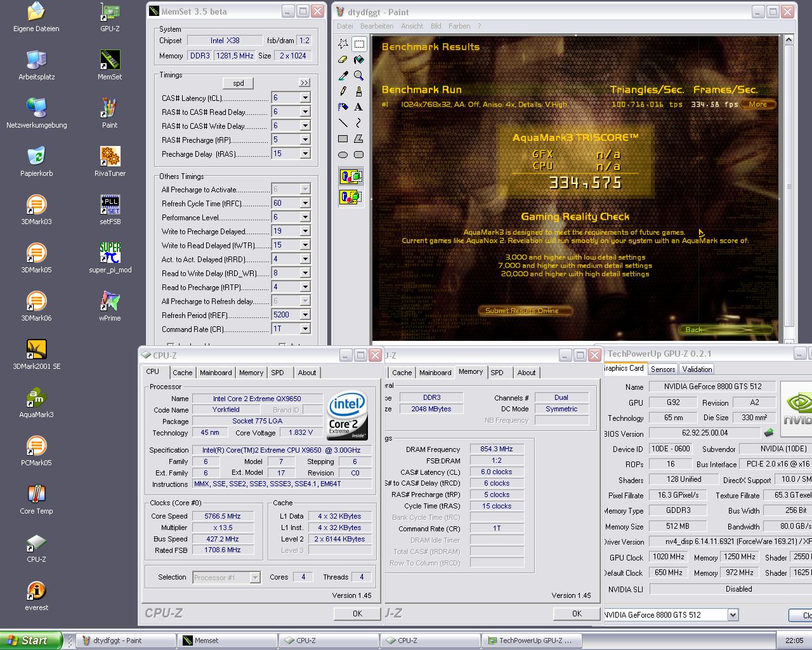812x650 pixels.
Task: Pick the Eraser tool in Paint
Action: (x=343, y=60)
